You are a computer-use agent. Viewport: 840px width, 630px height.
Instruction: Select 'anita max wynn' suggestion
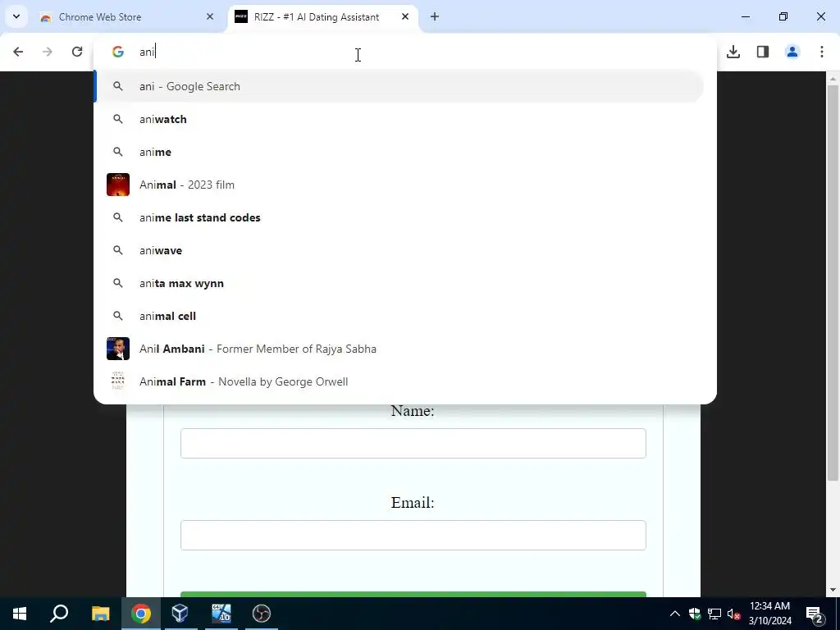click(x=399, y=283)
